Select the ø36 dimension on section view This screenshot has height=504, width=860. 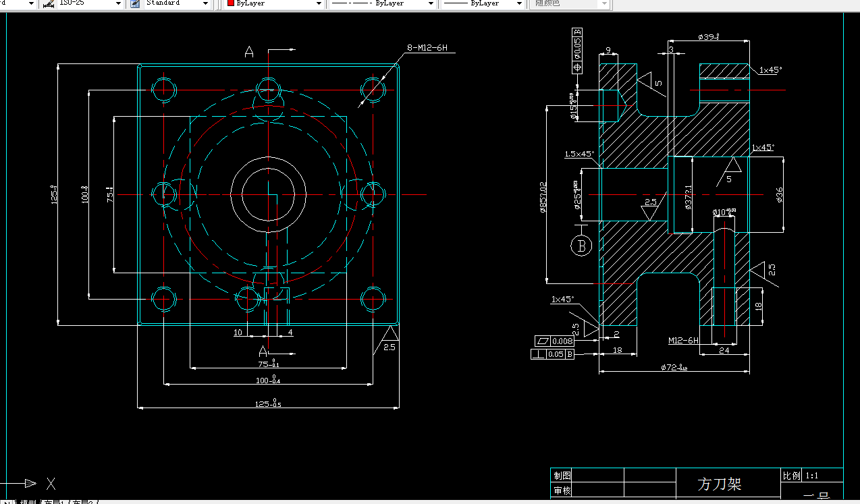pyautogui.click(x=780, y=195)
